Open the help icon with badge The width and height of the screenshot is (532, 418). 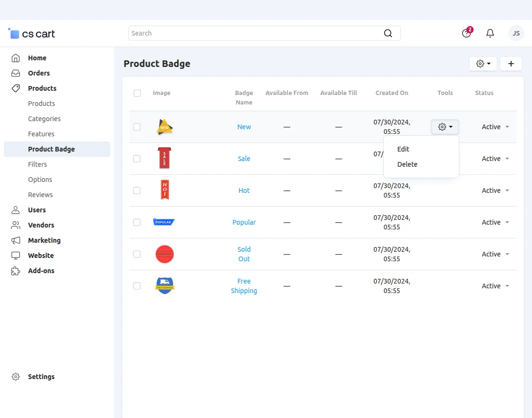click(466, 33)
